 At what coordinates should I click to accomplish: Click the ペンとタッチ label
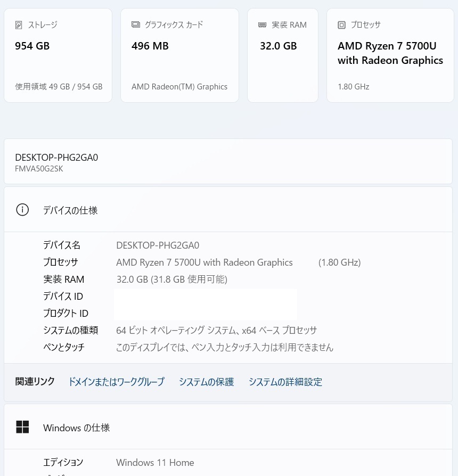pyautogui.click(x=64, y=347)
